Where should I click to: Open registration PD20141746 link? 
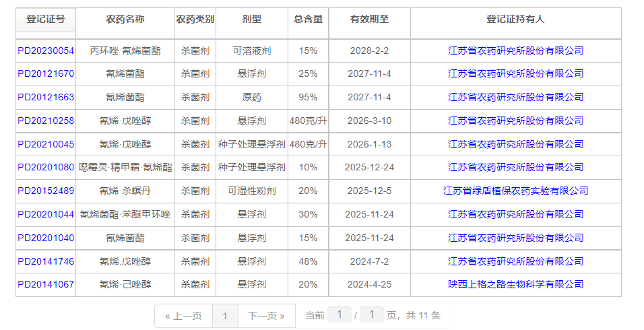coord(46,261)
